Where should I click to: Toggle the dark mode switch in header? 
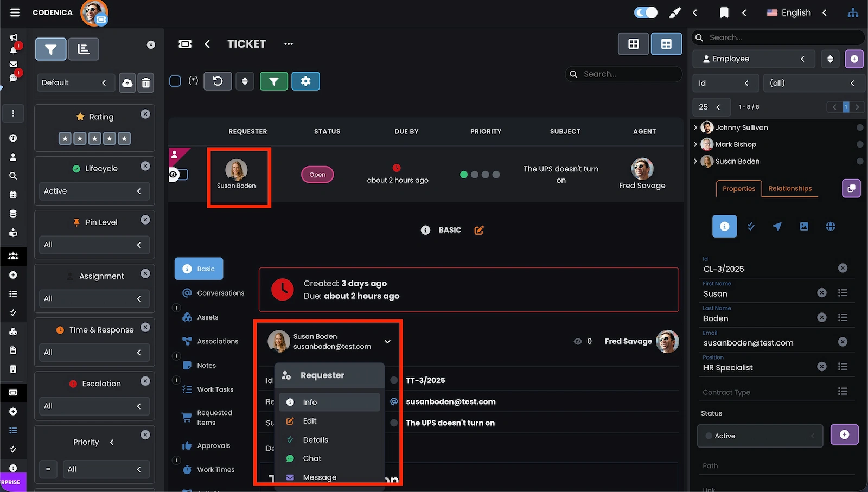[645, 12]
